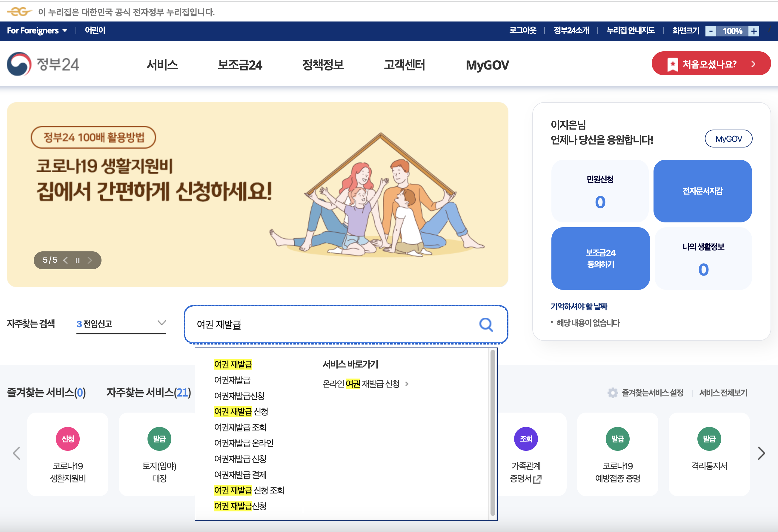The height and width of the screenshot is (532, 778).
Task: Click the 정부24 logo
Action: [x=43, y=64]
